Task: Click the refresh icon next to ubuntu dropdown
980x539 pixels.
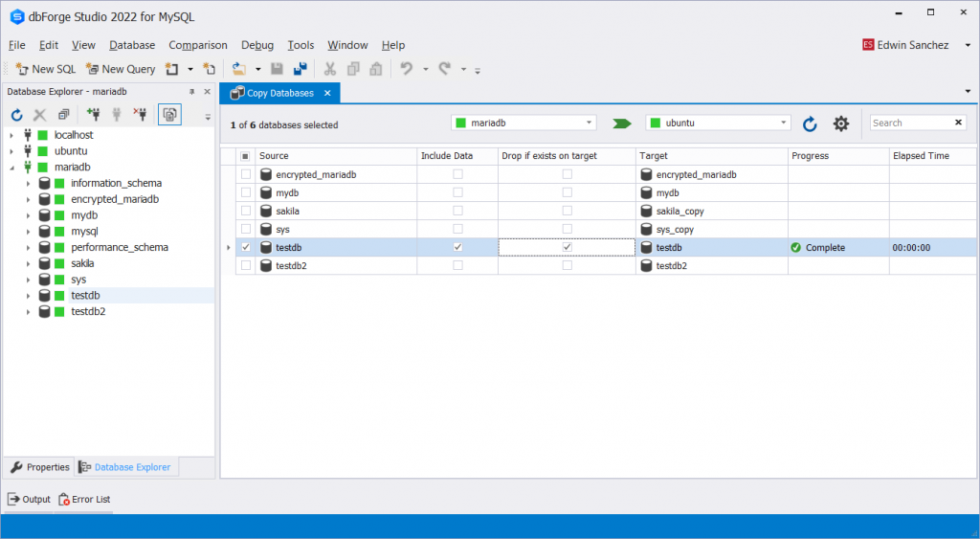Action: [x=810, y=124]
